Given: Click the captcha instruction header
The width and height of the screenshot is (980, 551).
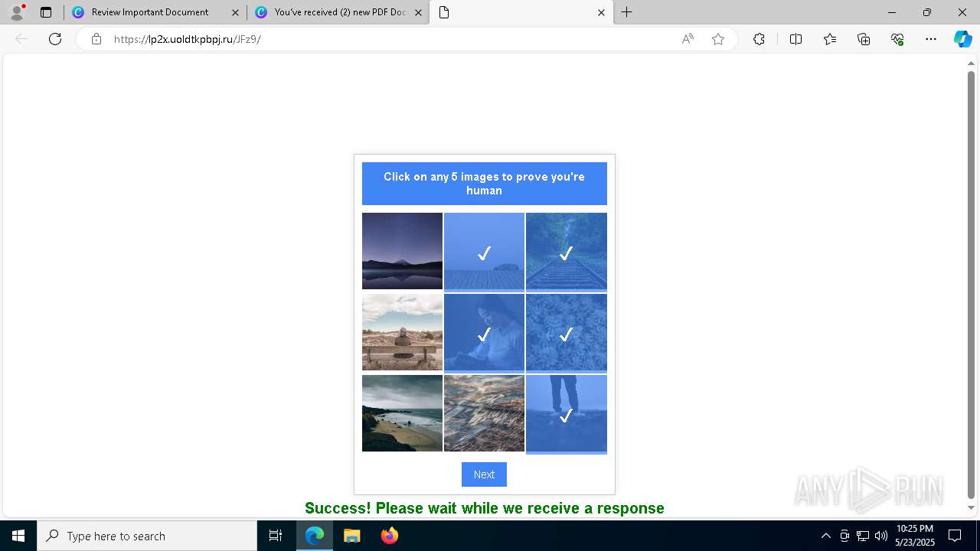Looking at the screenshot, I should click(485, 184).
